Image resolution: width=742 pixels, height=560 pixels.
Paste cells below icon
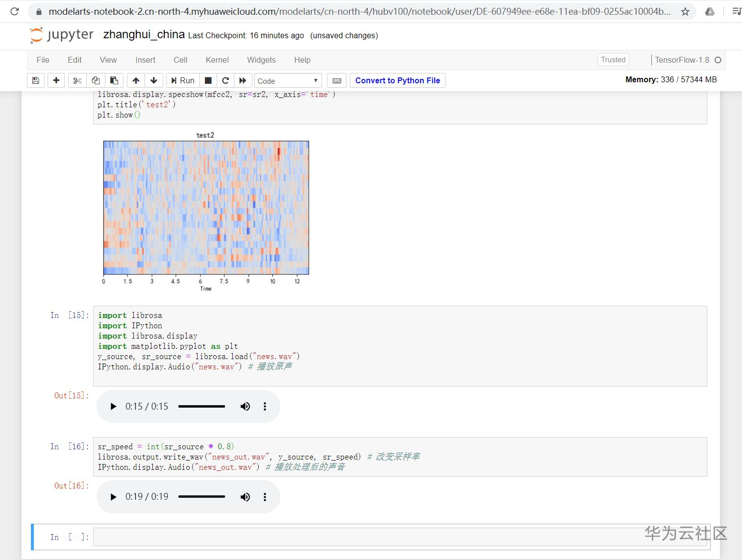pyautogui.click(x=114, y=80)
